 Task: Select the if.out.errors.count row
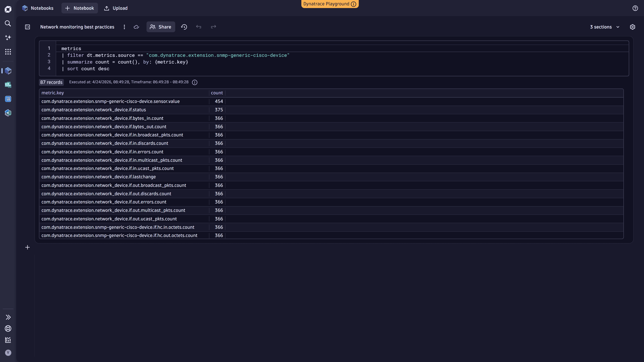pos(331,202)
